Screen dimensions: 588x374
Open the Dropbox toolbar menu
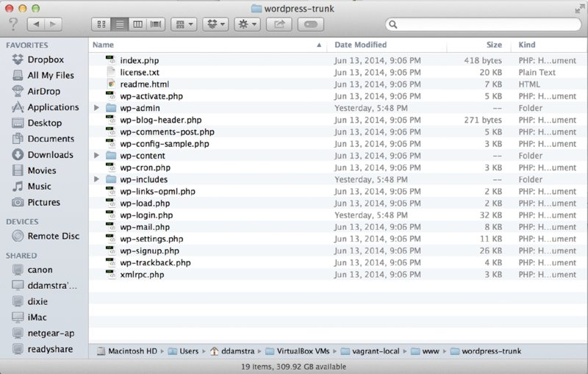coord(215,24)
